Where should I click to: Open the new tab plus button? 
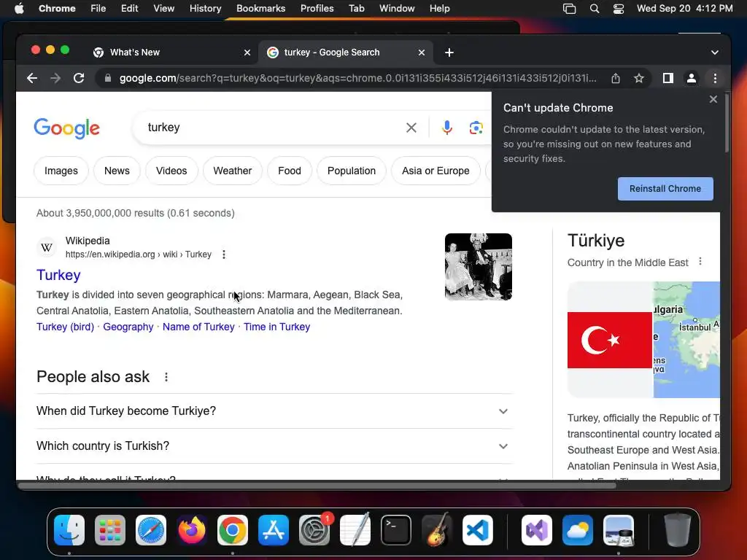(449, 52)
